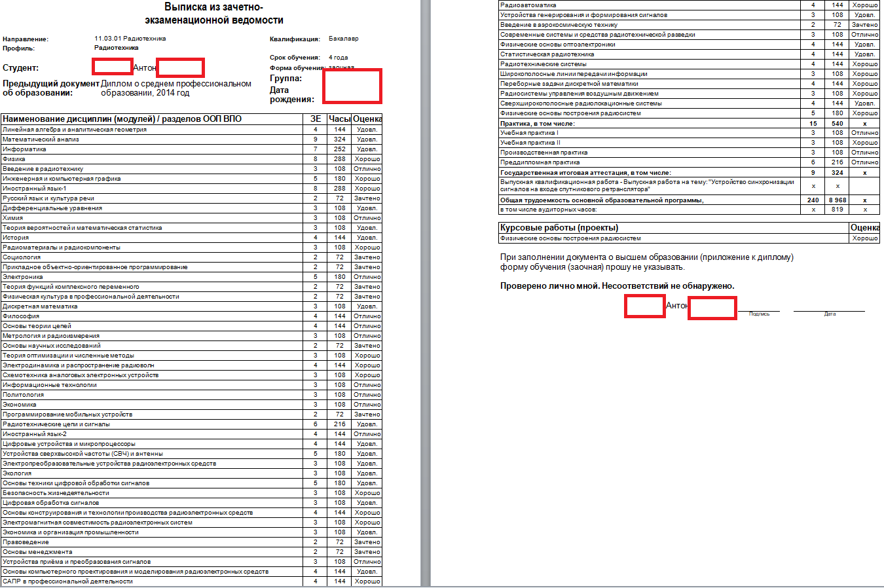Click the "История" discipline row
Image resolution: width=884 pixels, height=588 pixels.
point(191,238)
